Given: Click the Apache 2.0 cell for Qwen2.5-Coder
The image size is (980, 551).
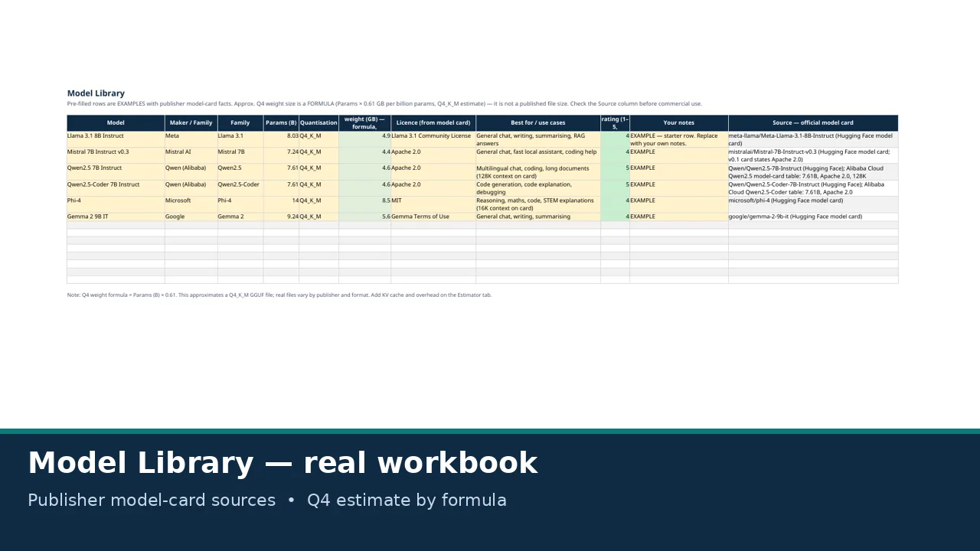Looking at the screenshot, I should 433,187.
